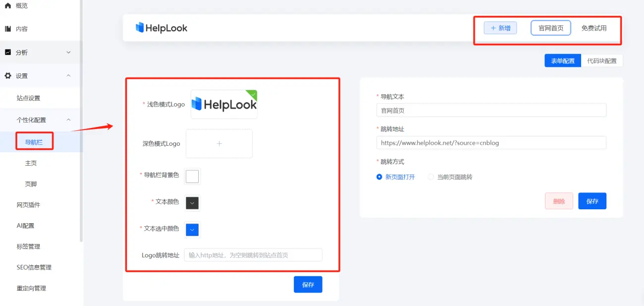The height and width of the screenshot is (306, 644).
Task: Open 主页 settings in the sidebar
Action: click(31, 163)
